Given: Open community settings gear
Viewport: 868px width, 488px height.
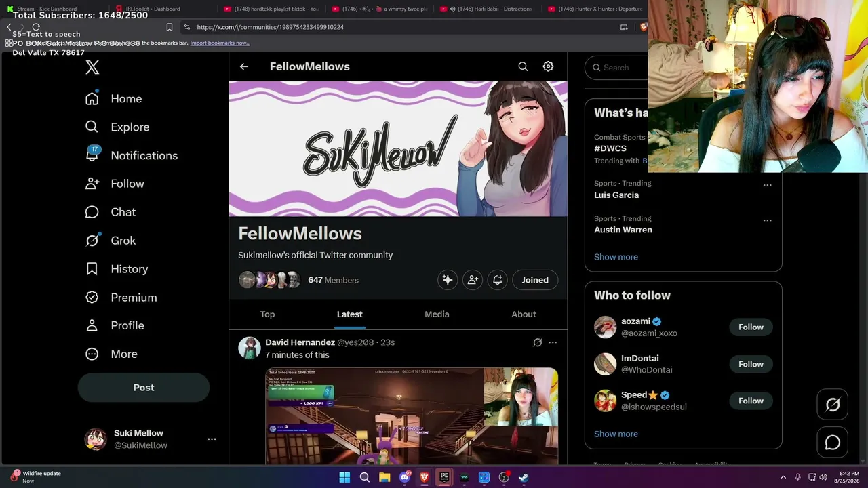Looking at the screenshot, I should pyautogui.click(x=548, y=66).
